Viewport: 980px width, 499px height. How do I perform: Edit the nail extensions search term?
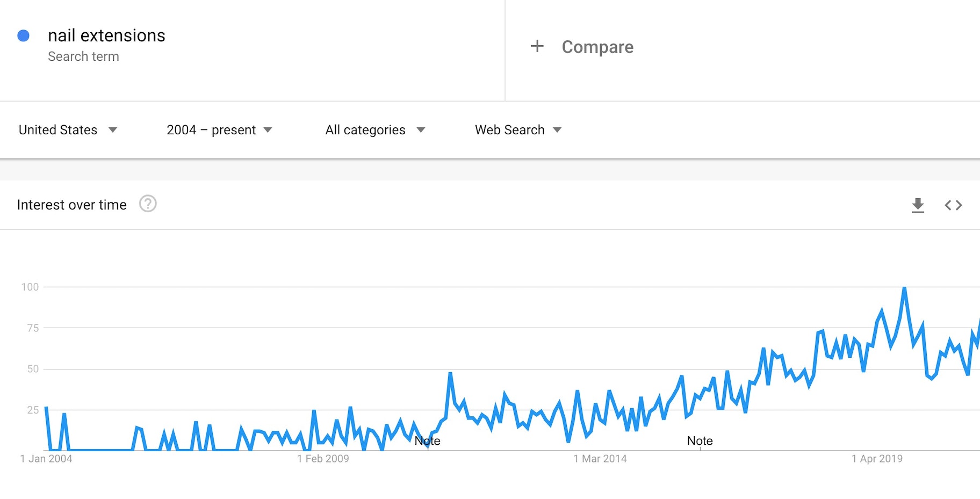click(x=106, y=35)
